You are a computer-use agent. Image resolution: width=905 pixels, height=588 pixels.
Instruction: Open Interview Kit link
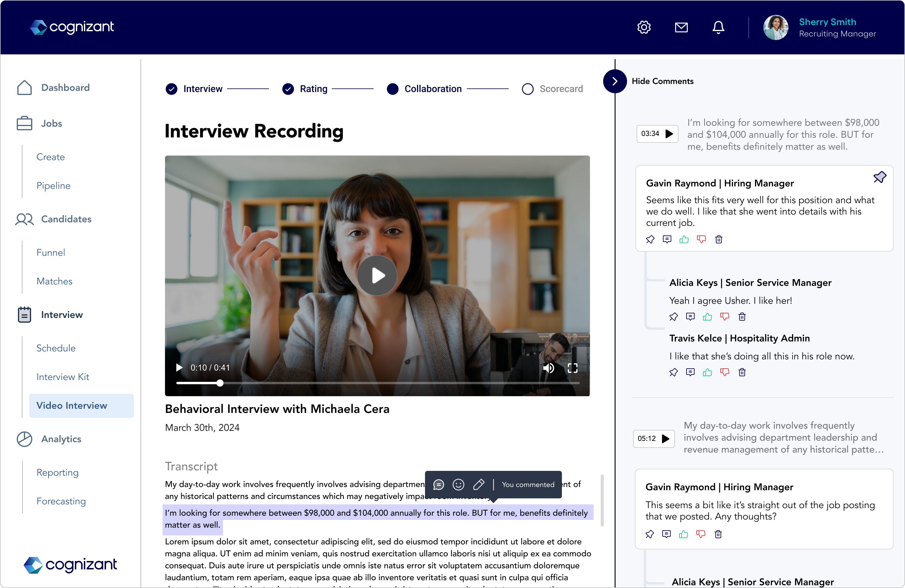pyautogui.click(x=63, y=377)
